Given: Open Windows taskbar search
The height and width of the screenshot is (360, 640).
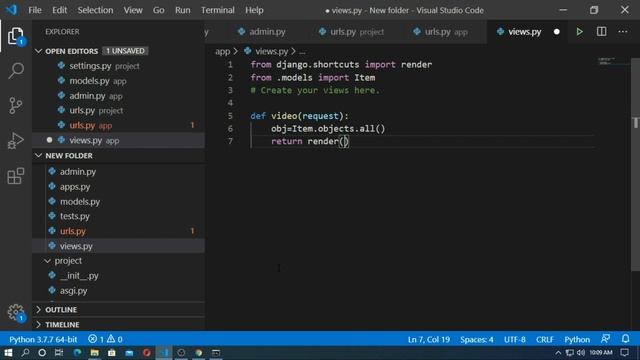Looking at the screenshot, I should [25, 353].
